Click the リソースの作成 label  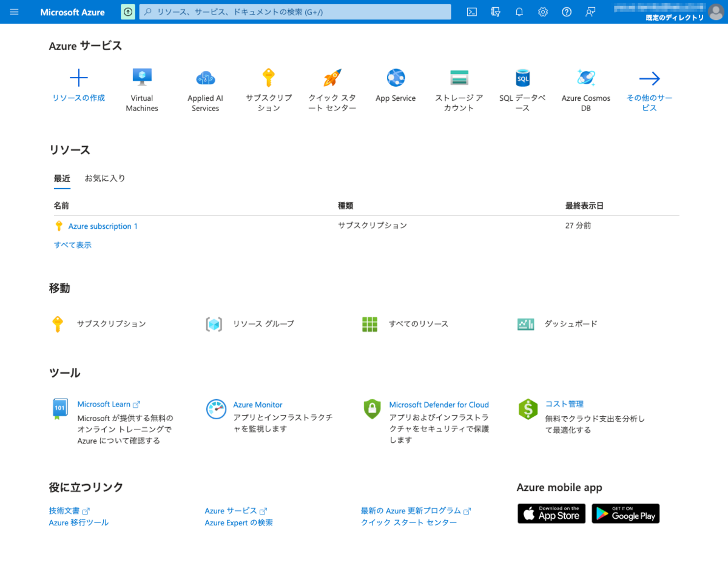[79, 98]
